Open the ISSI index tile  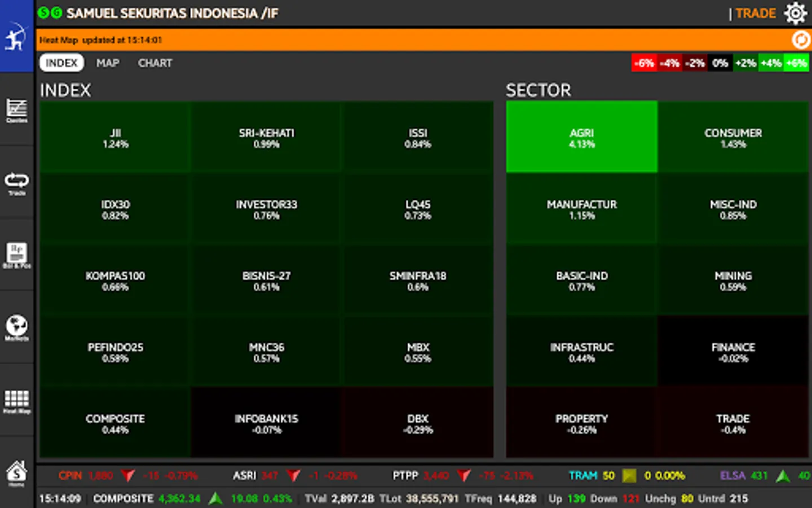[x=418, y=137]
